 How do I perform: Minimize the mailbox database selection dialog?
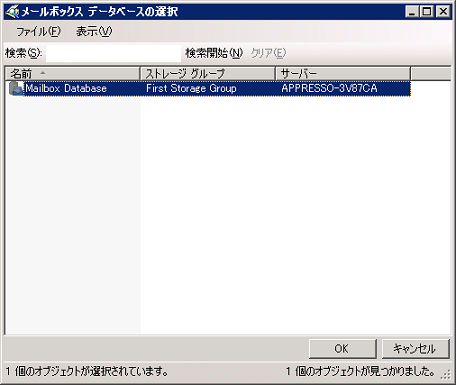412,12
